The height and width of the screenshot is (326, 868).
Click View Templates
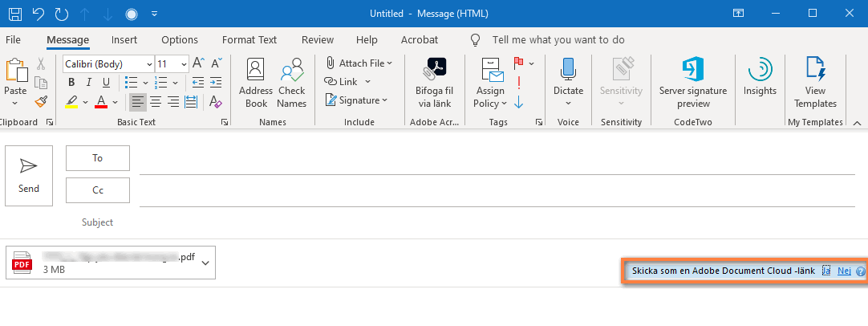pos(815,84)
